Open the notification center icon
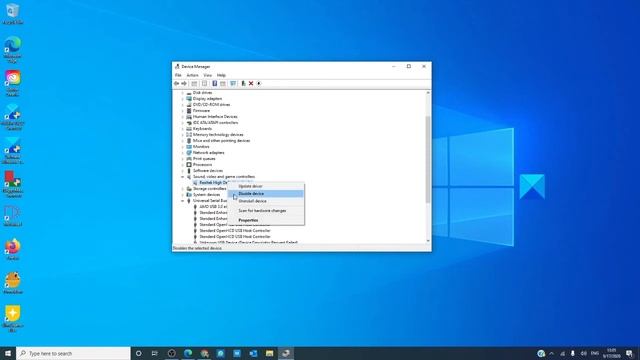 (629, 353)
